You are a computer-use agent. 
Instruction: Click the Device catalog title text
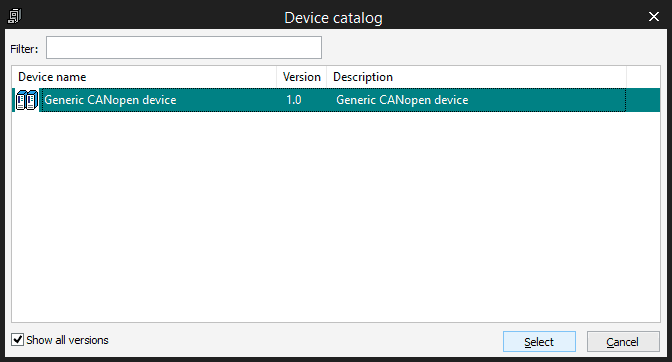pyautogui.click(x=333, y=18)
